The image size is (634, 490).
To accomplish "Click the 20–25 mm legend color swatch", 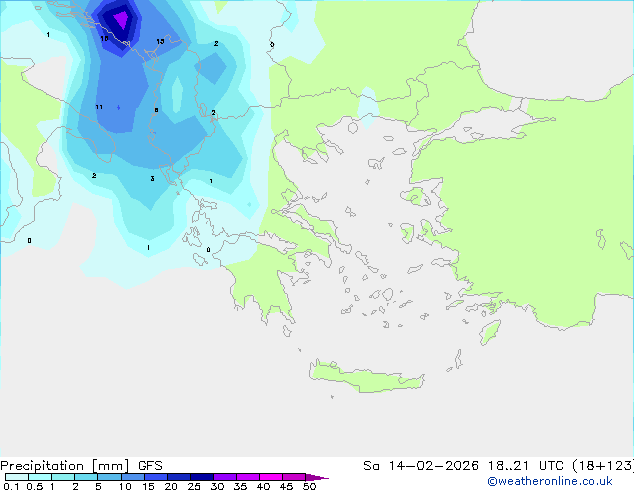I will [179, 477].
